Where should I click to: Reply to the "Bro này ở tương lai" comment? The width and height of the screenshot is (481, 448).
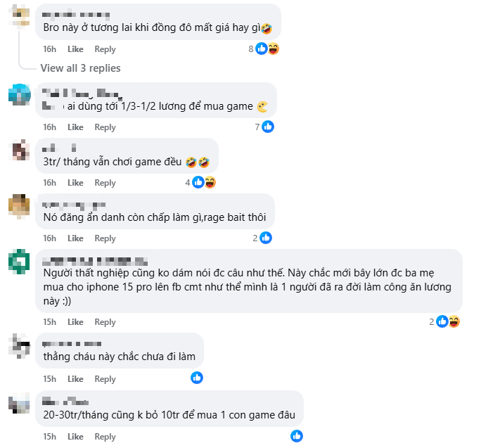pyautogui.click(x=105, y=49)
